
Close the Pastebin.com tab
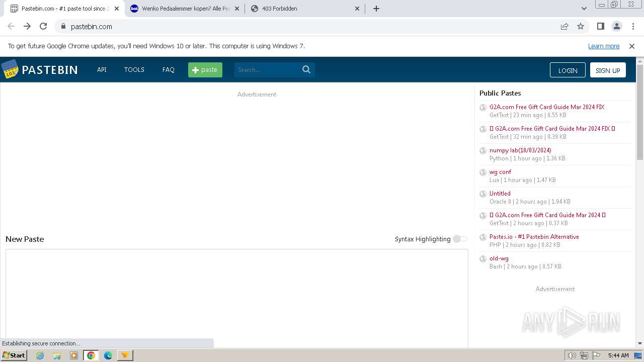pos(117,9)
